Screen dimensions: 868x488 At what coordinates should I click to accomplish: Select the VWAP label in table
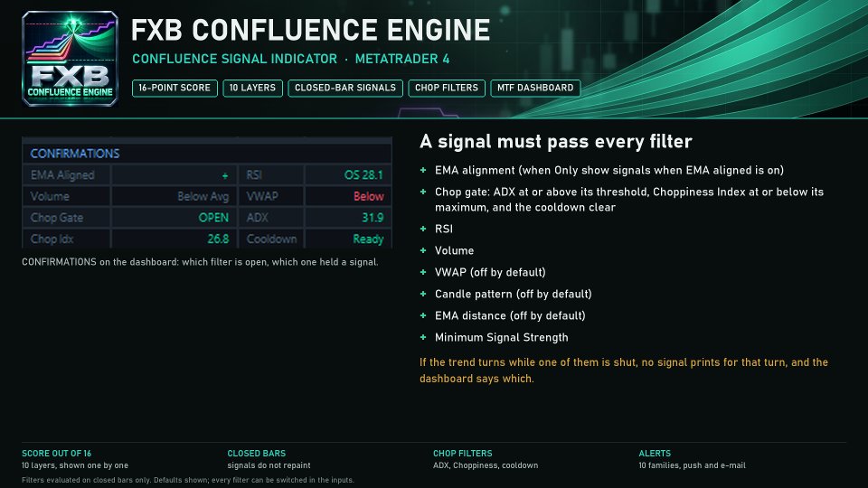[x=262, y=196]
